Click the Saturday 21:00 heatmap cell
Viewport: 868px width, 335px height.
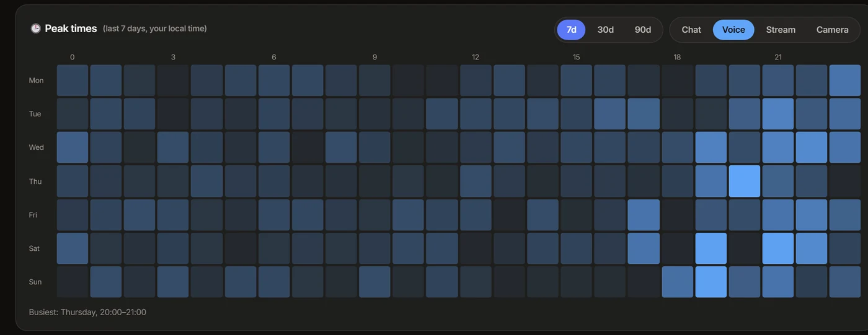(778, 248)
